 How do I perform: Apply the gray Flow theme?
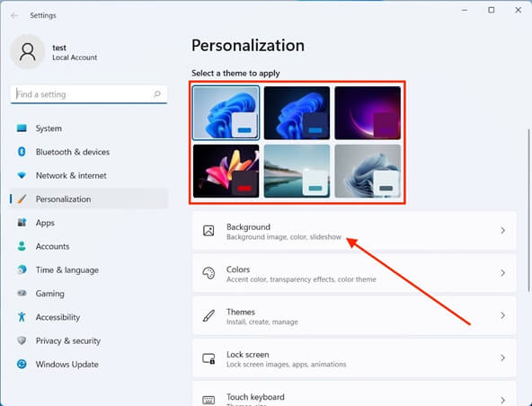pos(368,171)
